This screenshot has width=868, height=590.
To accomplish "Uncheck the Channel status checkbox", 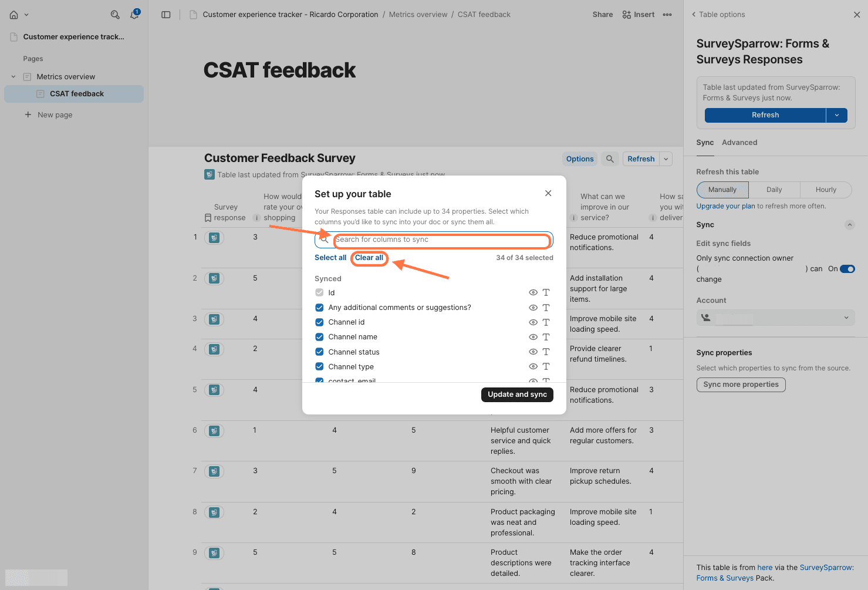I will click(319, 352).
